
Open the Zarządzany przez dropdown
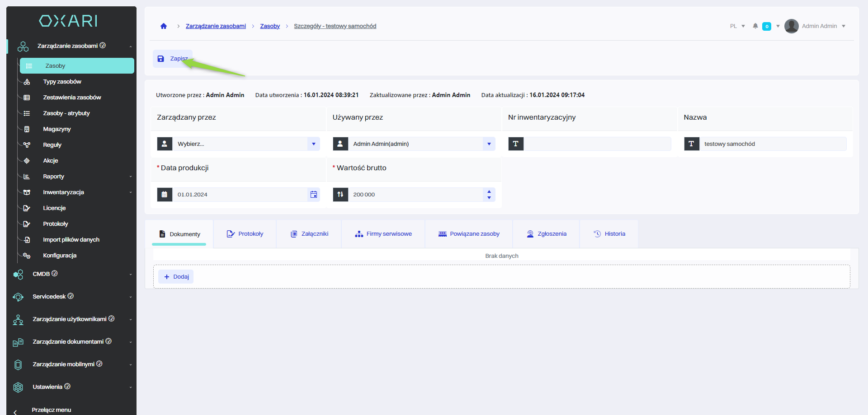[313, 144]
